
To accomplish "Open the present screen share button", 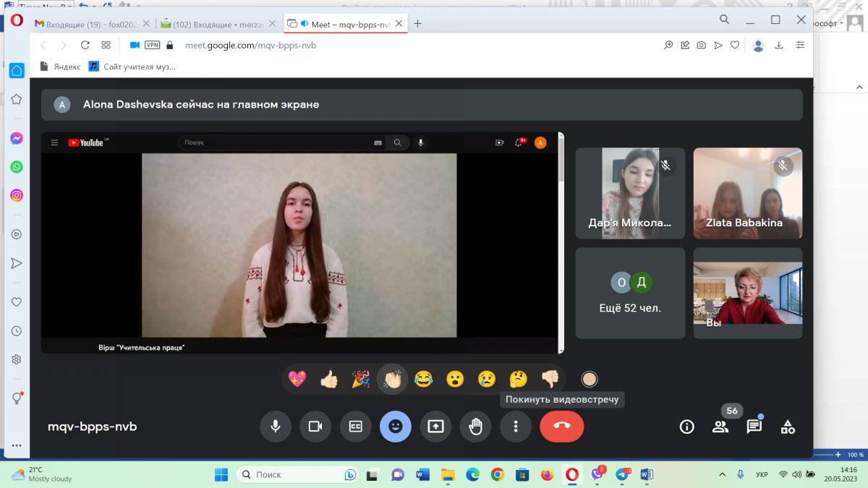I will [x=435, y=427].
